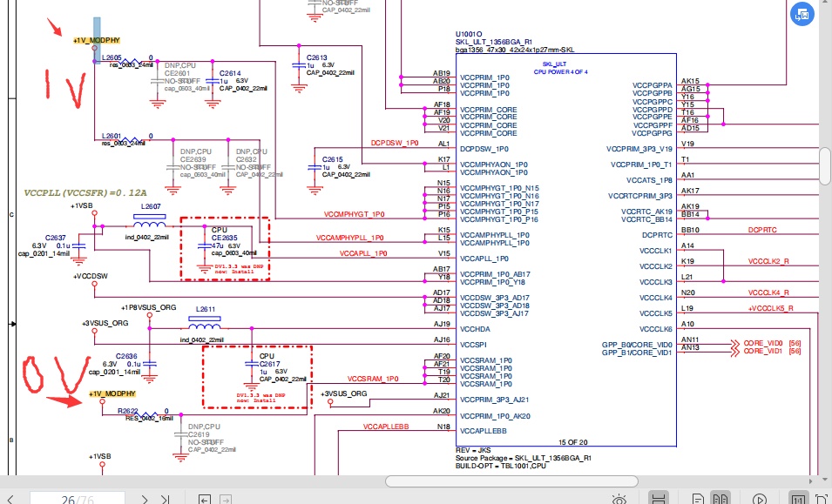
Task: Click the VCCCLK2_R net label
Action: (x=768, y=261)
